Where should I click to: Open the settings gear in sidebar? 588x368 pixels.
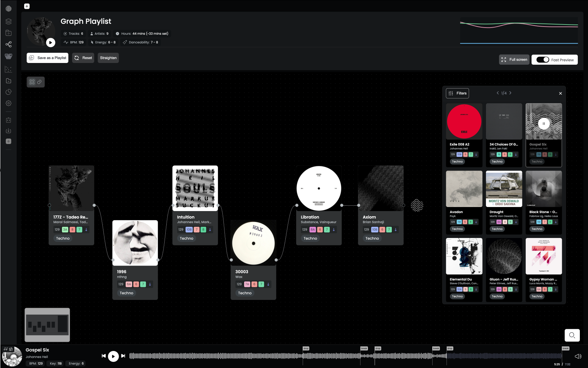coord(9,103)
